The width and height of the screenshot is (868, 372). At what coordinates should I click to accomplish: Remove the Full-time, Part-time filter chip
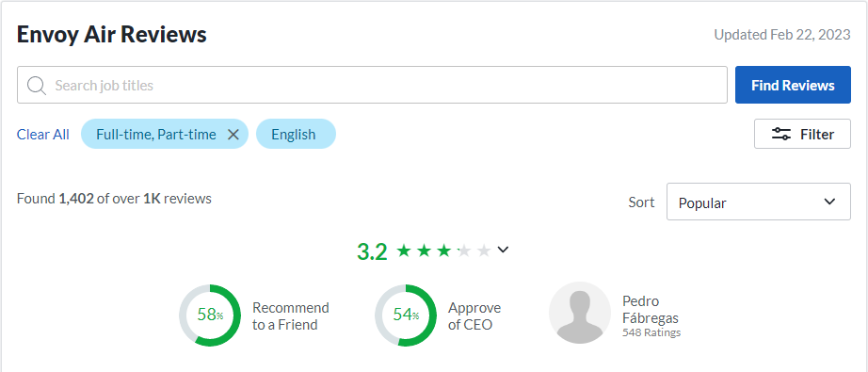tap(233, 135)
